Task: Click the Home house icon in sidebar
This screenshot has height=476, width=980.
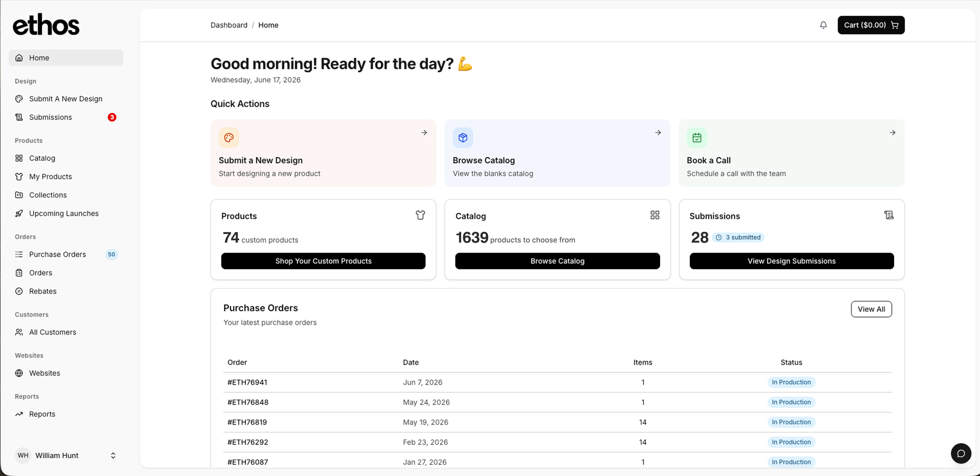Action: (19, 58)
